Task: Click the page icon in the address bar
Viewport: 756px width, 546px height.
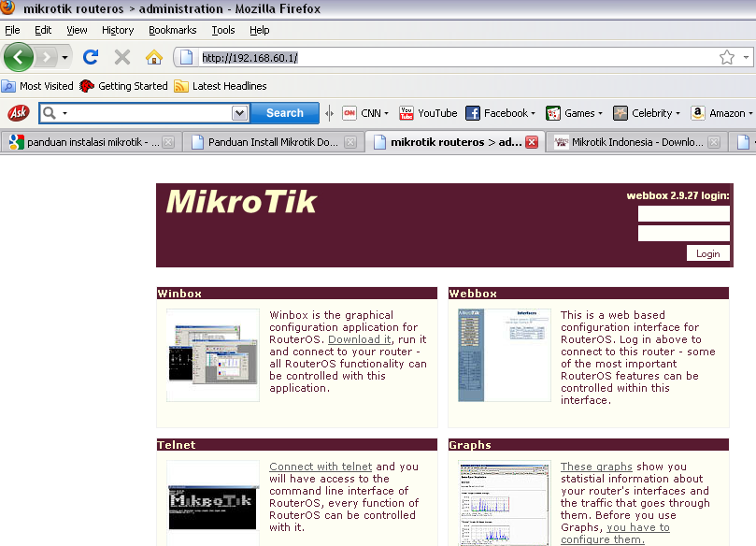Action: point(187,58)
